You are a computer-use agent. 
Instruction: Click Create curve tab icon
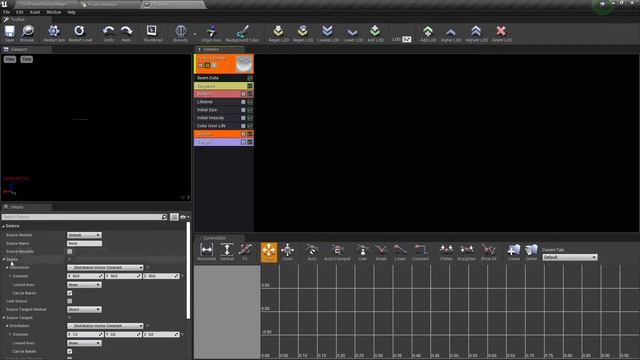(x=514, y=252)
